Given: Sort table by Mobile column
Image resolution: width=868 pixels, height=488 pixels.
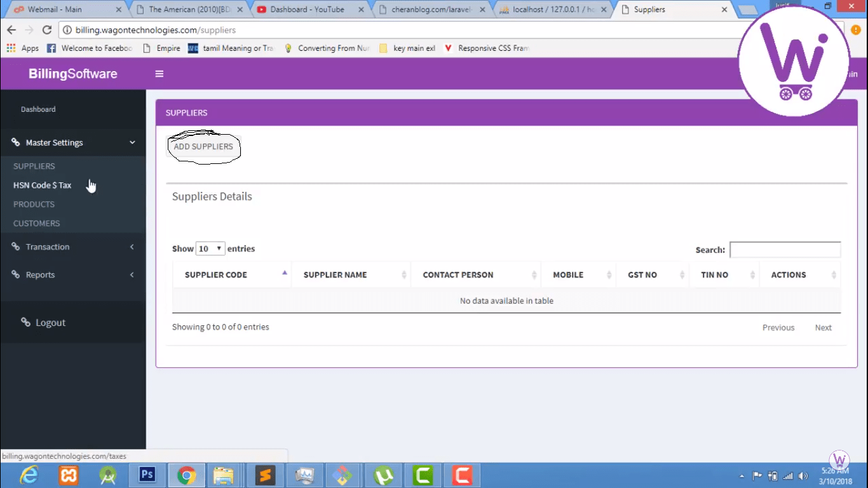Looking at the screenshot, I should click(x=578, y=274).
